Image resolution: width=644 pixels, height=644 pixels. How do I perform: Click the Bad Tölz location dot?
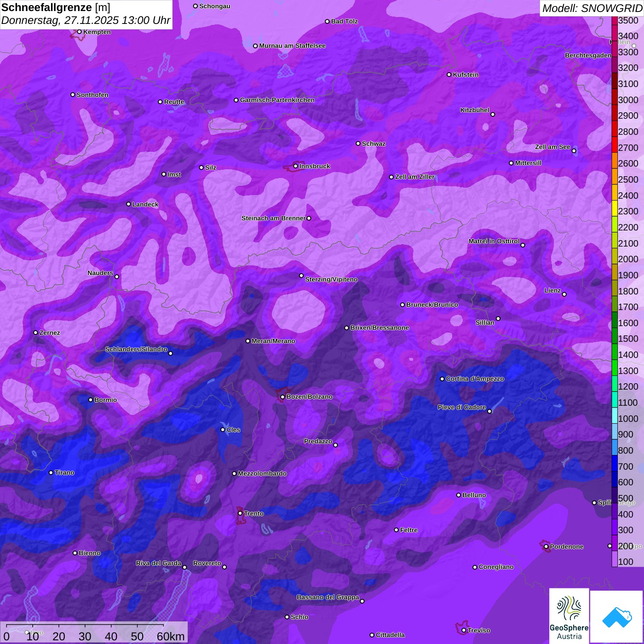pyautogui.click(x=327, y=22)
